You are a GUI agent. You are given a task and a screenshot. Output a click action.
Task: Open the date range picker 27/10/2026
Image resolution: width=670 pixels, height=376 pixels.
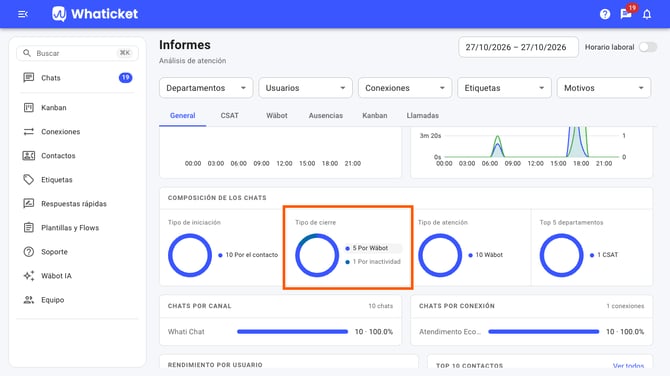pyautogui.click(x=518, y=47)
